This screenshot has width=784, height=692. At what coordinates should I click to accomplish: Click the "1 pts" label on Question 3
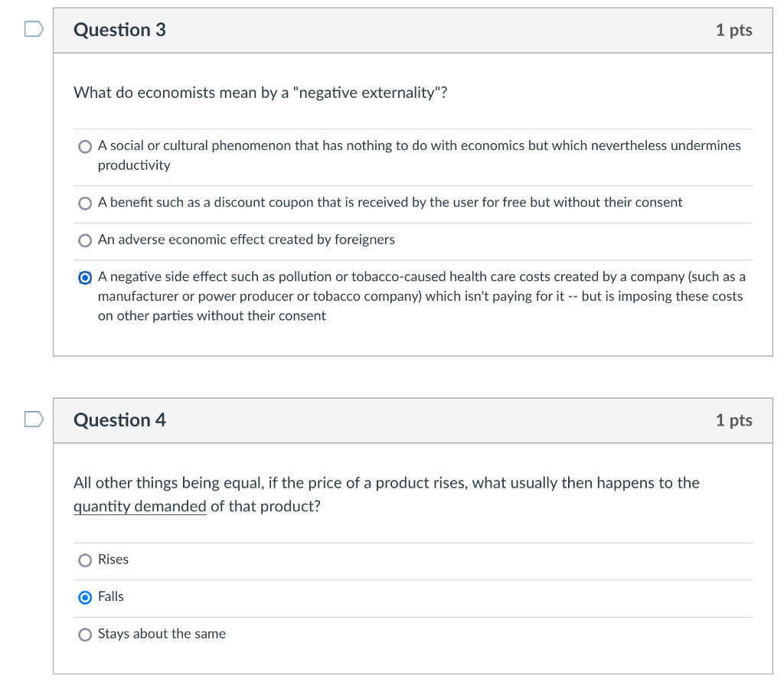[733, 30]
